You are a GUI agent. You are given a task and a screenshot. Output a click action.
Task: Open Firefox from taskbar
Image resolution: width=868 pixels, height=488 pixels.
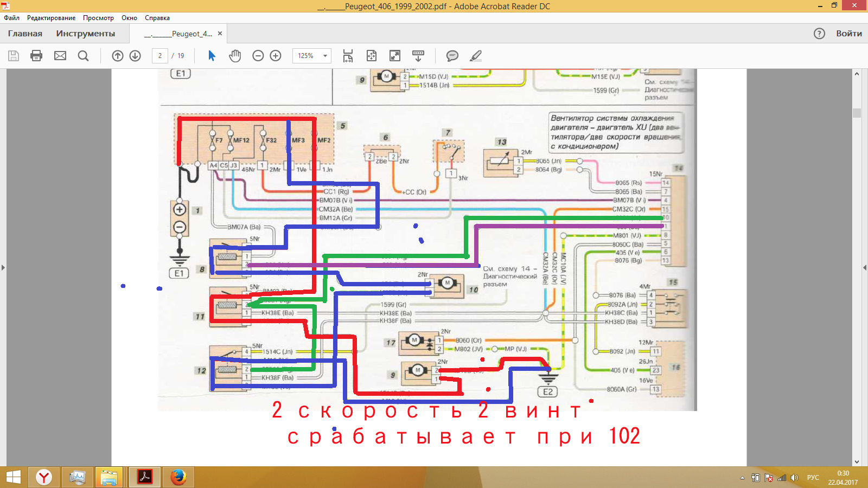tap(178, 477)
